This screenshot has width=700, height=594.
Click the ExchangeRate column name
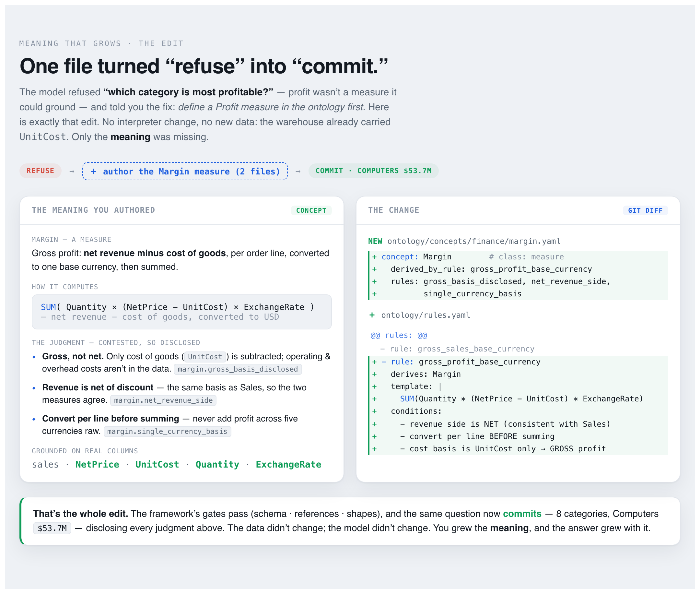click(x=288, y=464)
